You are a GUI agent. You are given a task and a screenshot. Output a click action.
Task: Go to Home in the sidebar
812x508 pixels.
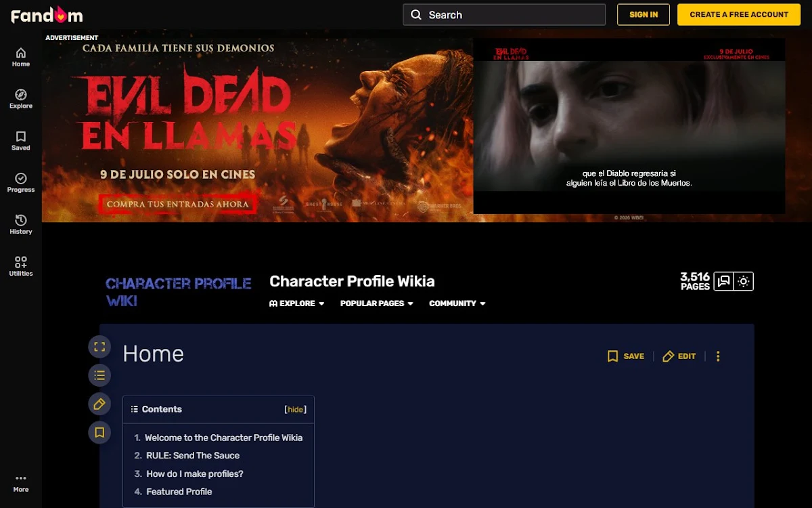pyautogui.click(x=21, y=57)
